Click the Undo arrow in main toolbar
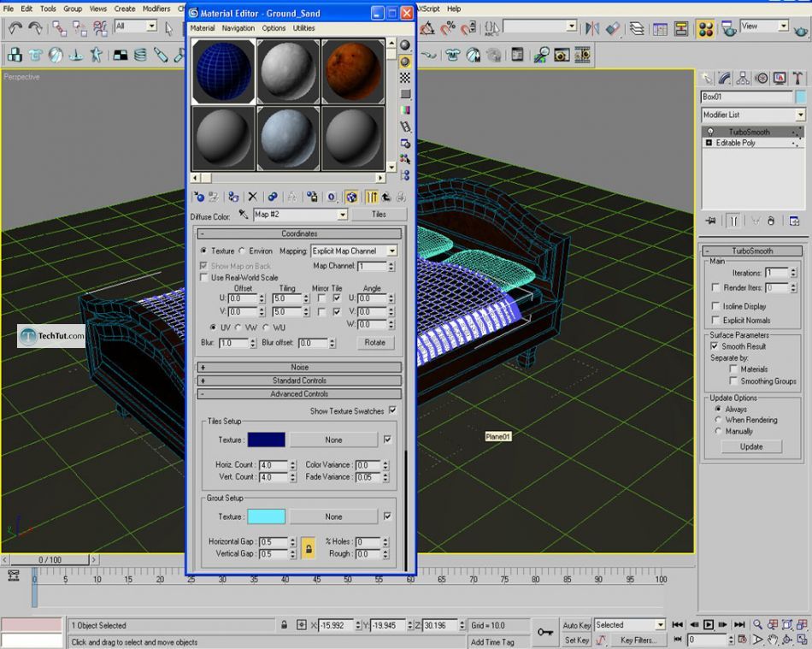 (15, 28)
